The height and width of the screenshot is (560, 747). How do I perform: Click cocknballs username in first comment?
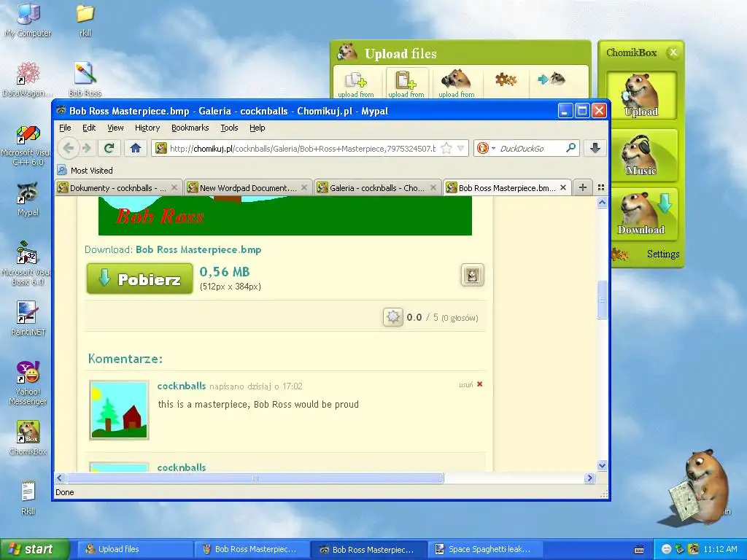coord(182,386)
